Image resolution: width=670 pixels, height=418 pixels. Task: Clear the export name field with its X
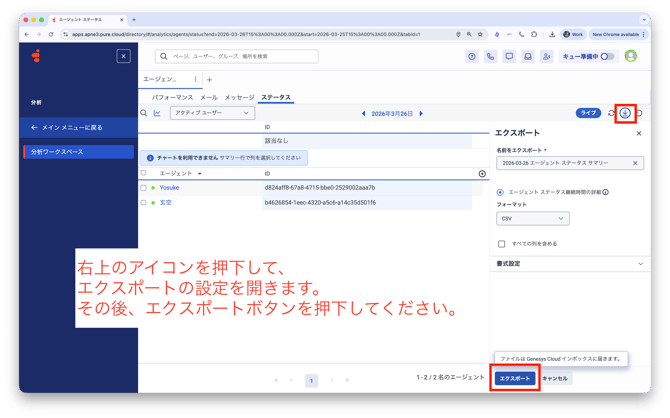(x=635, y=163)
